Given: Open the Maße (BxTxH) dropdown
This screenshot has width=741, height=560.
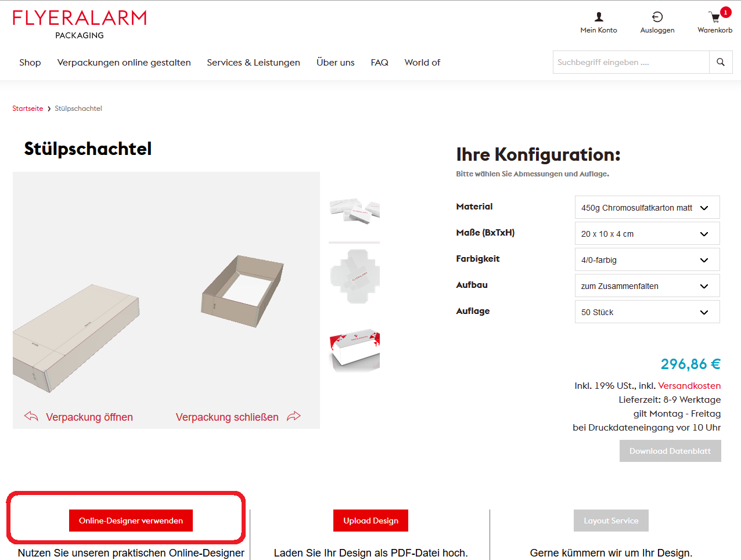Looking at the screenshot, I should click(x=648, y=233).
